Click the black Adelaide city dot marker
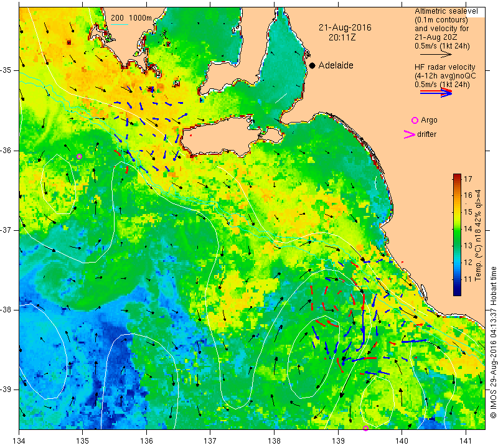 point(312,65)
